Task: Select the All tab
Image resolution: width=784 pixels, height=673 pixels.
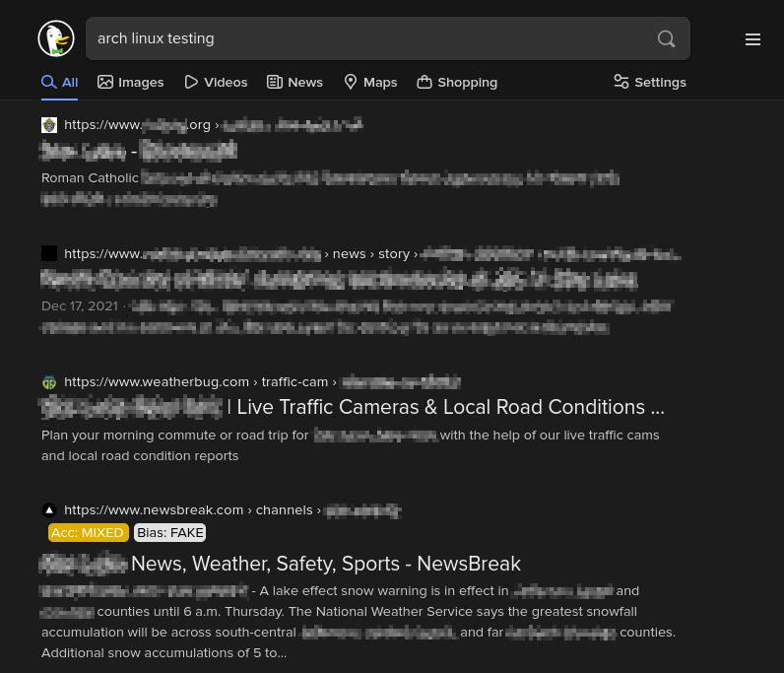Action: pyautogui.click(x=59, y=82)
